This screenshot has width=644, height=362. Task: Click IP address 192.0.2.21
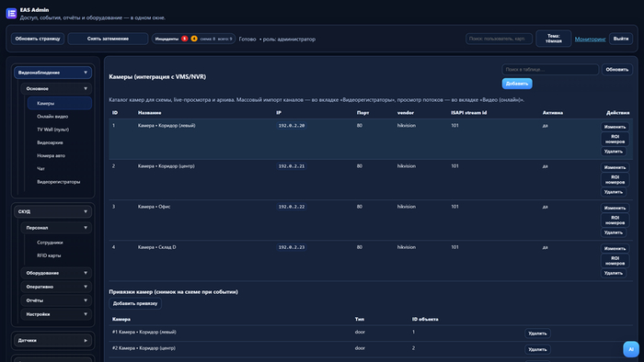point(292,166)
